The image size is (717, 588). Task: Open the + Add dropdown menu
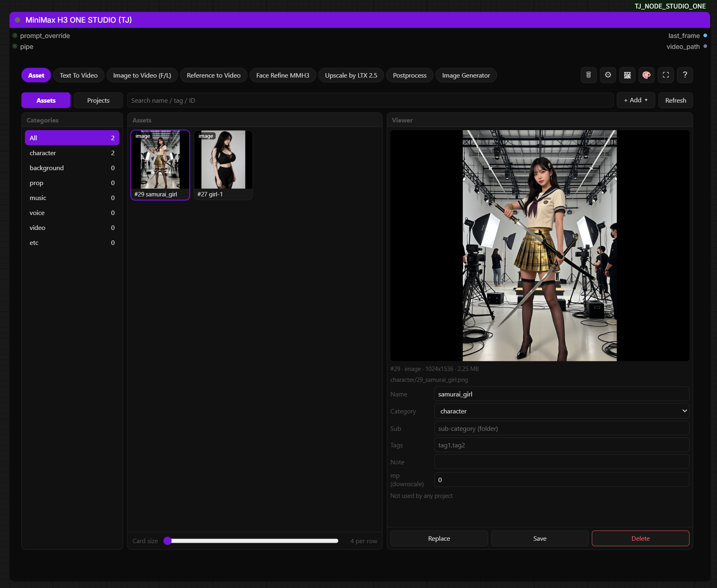tap(636, 100)
